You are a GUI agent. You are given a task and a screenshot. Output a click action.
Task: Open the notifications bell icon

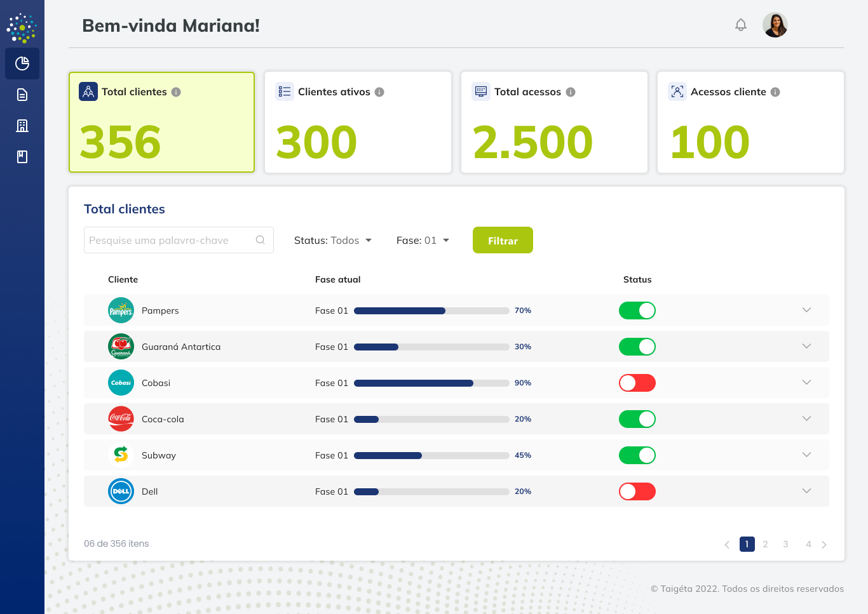(x=740, y=25)
